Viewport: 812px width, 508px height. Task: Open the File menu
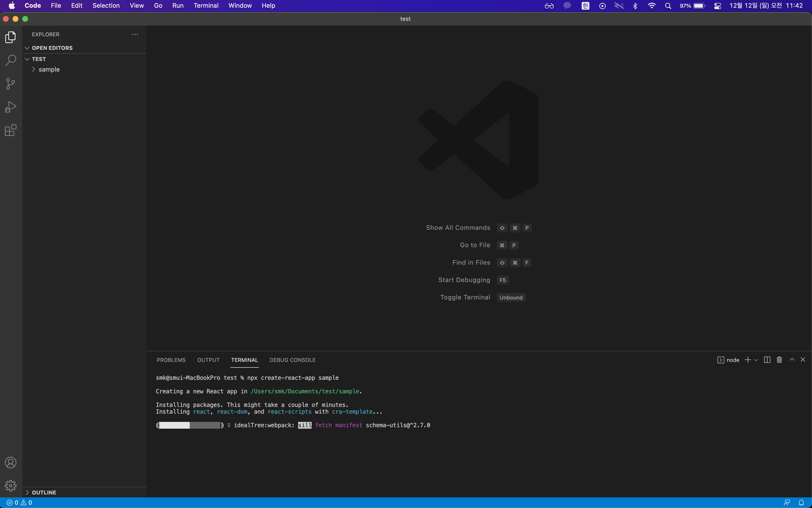pos(56,6)
